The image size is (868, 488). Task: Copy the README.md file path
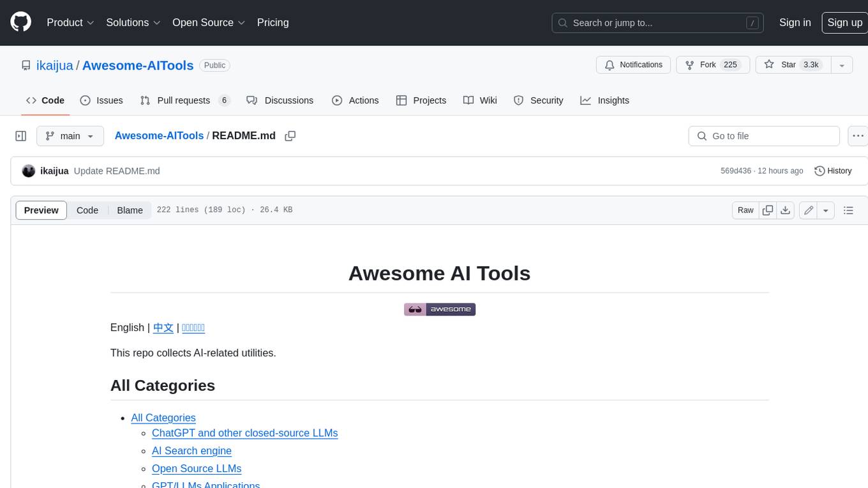point(290,136)
